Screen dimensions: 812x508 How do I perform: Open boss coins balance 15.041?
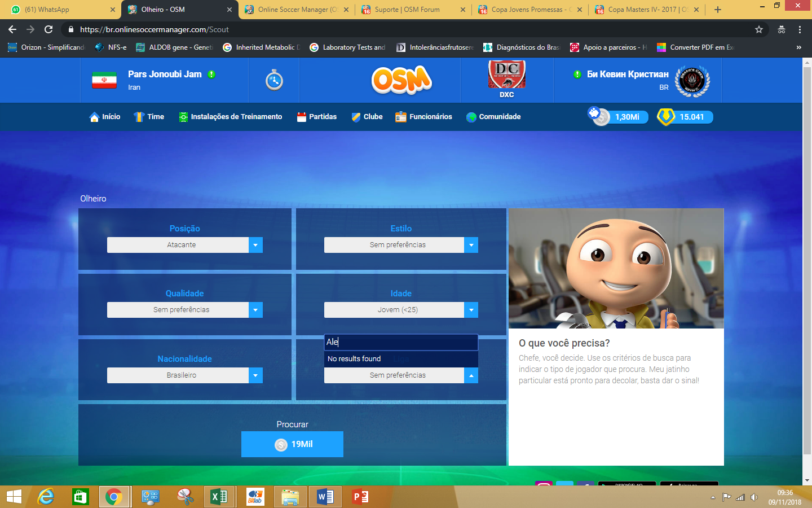pyautogui.click(x=685, y=117)
